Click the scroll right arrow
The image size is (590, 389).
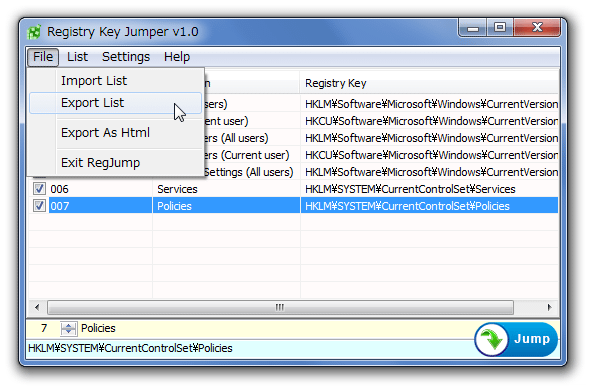(550, 307)
